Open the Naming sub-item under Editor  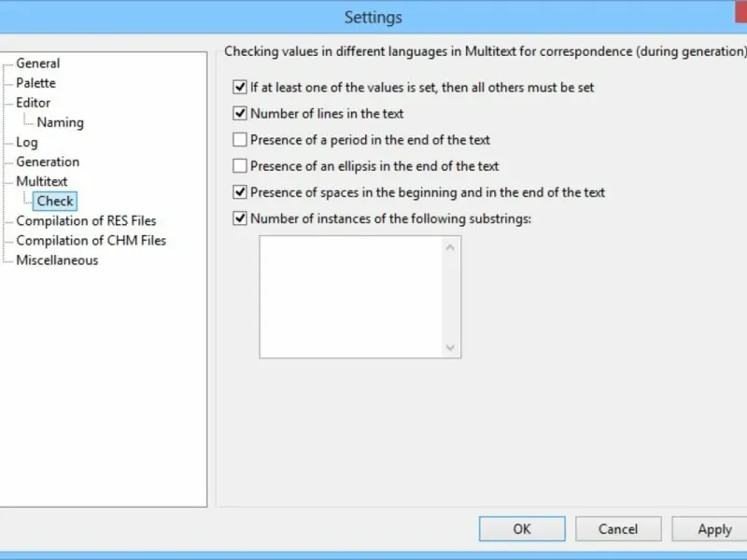click(60, 122)
